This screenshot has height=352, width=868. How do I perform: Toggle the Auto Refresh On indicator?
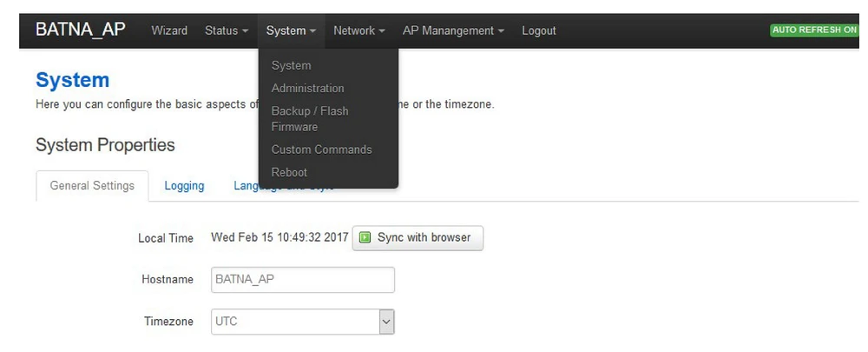813,30
